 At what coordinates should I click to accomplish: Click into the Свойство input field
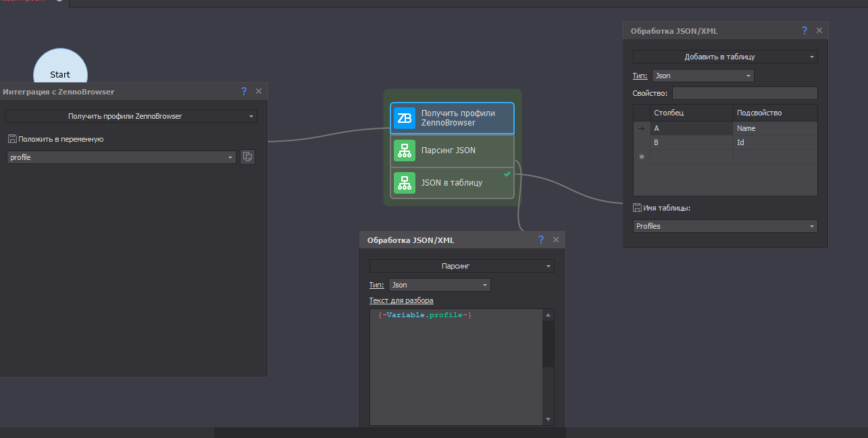tap(744, 93)
